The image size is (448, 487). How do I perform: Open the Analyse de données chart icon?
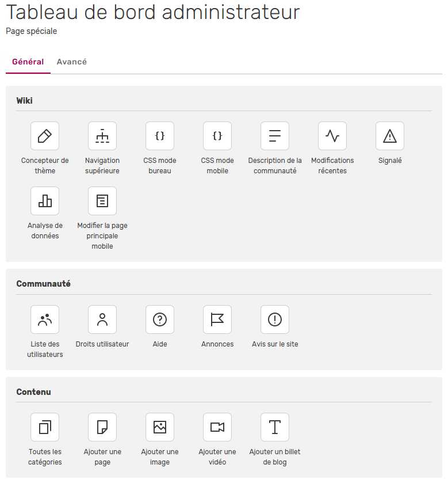[45, 201]
